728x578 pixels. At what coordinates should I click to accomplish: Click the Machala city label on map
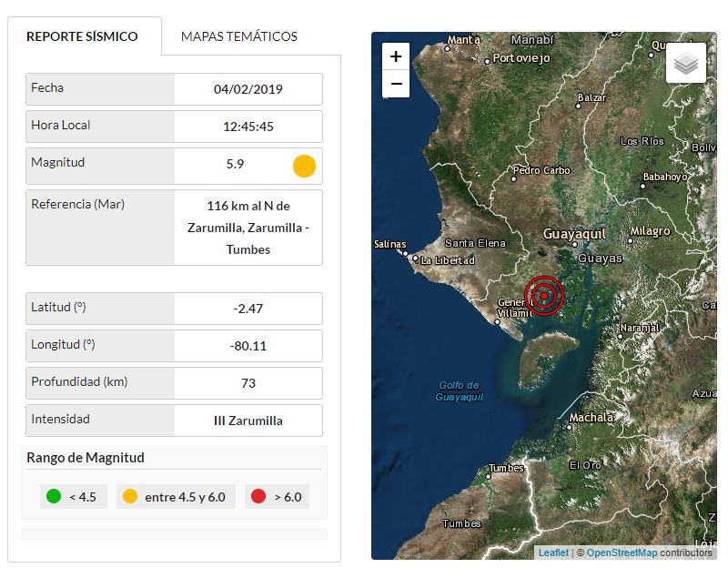[591, 419]
